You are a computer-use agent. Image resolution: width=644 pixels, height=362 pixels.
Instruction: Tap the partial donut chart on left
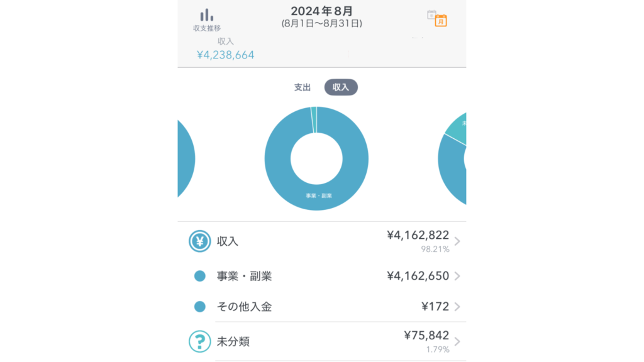point(186,158)
